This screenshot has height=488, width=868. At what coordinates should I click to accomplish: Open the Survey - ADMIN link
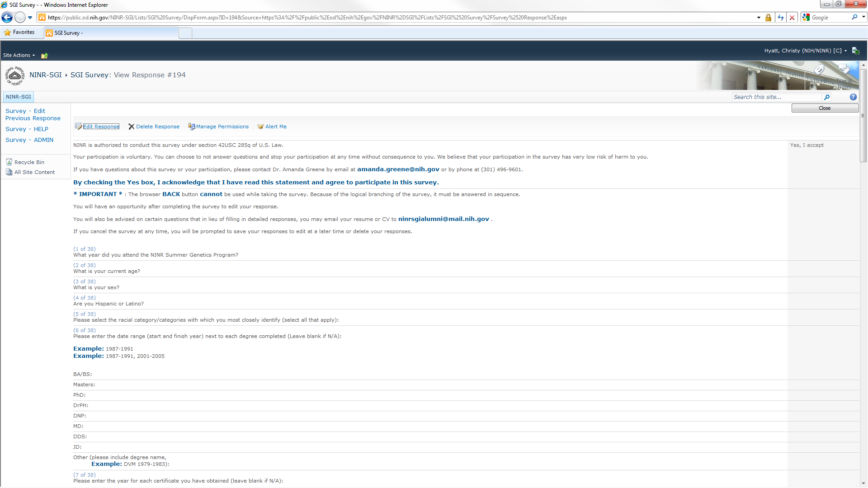click(29, 140)
